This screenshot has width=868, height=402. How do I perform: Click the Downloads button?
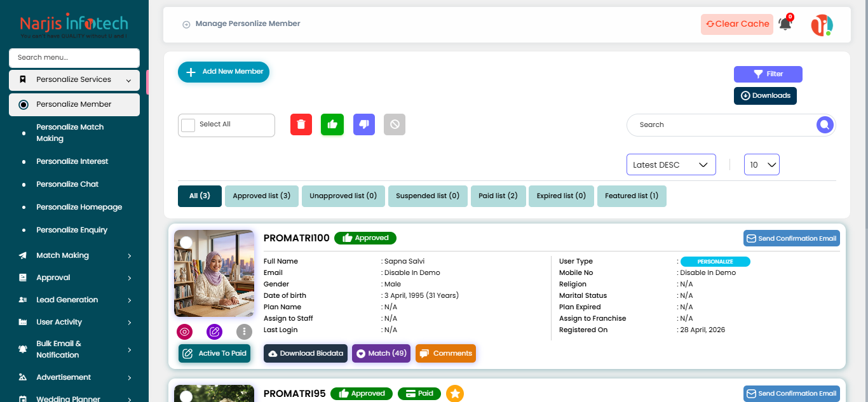click(x=765, y=96)
